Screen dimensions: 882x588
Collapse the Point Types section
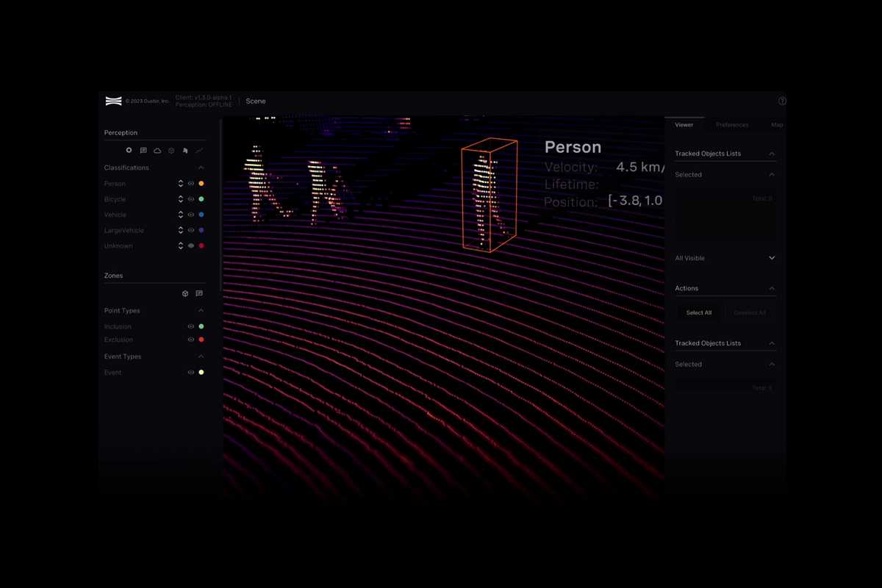click(x=201, y=311)
